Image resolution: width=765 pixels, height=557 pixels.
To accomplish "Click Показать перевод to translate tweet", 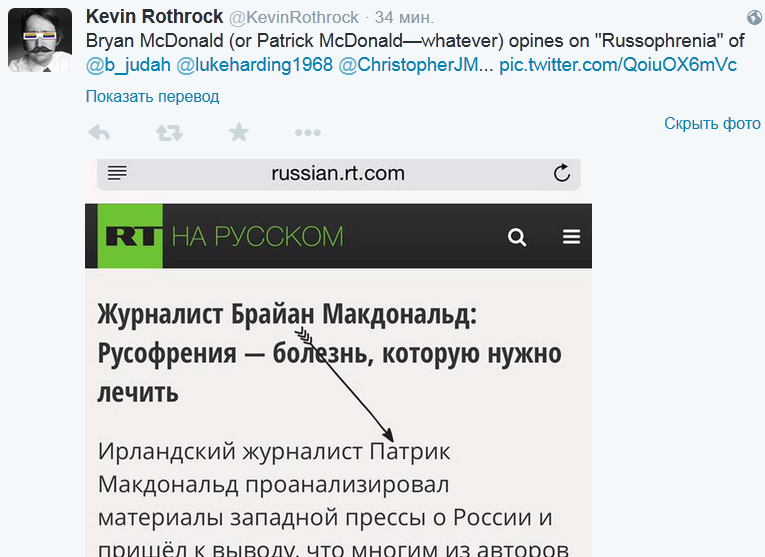I will click(152, 97).
